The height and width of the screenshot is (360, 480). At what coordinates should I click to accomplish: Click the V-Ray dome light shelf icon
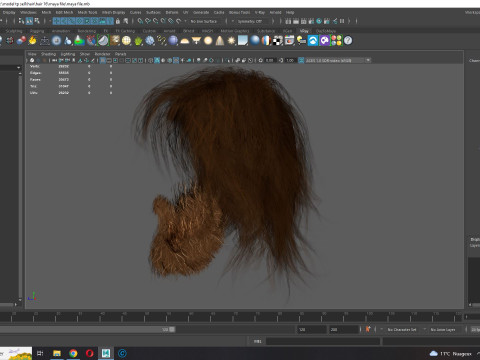(x=185, y=41)
